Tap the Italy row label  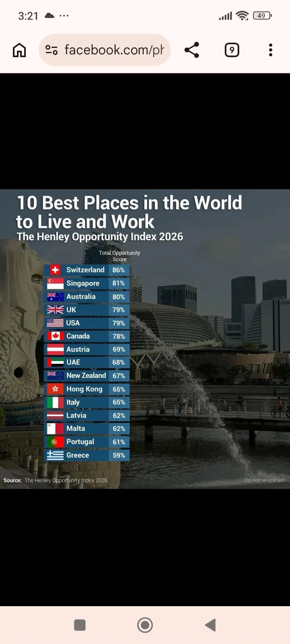[73, 402]
